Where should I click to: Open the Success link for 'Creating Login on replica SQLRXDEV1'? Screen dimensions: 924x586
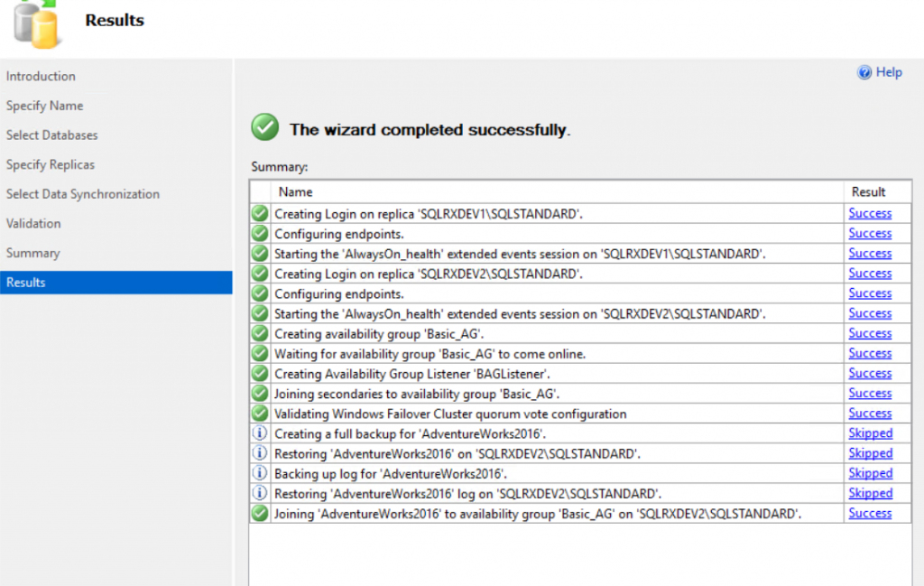click(869, 213)
